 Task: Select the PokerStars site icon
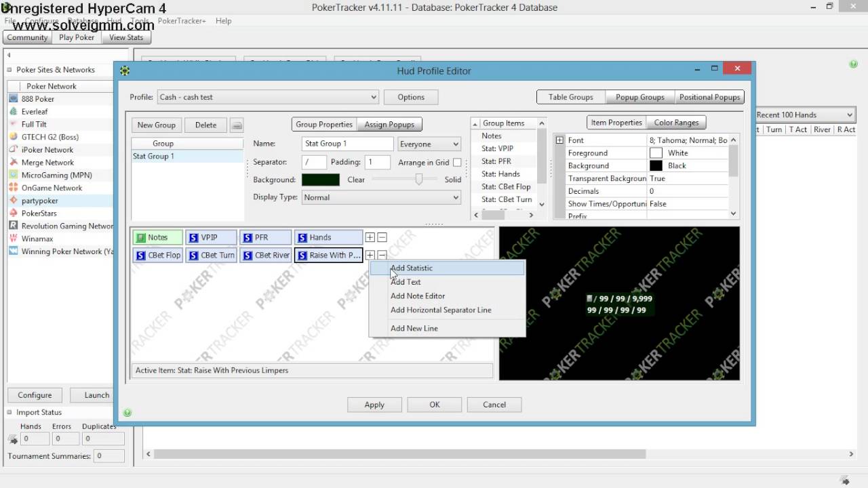[x=14, y=213]
